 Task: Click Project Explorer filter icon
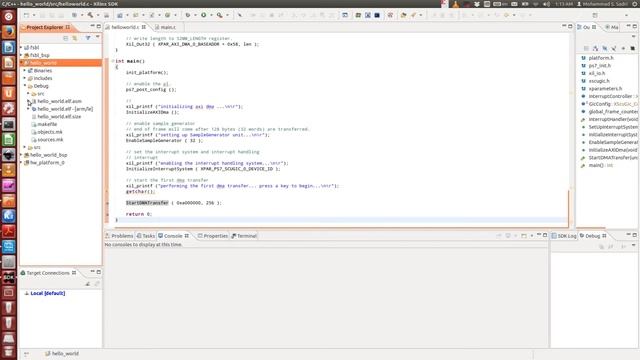[x=88, y=38]
